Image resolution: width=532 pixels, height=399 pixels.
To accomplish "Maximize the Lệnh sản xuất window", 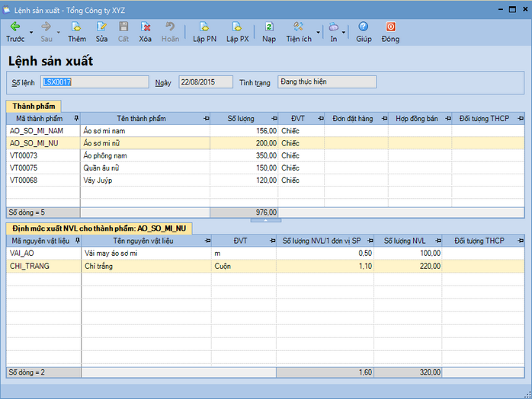I will coord(512,9).
